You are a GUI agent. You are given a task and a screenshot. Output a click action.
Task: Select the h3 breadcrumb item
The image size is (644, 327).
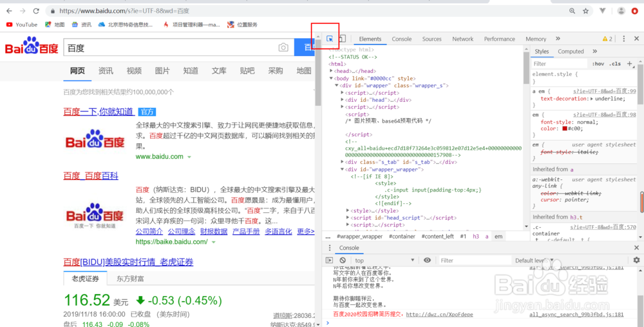coord(476,237)
